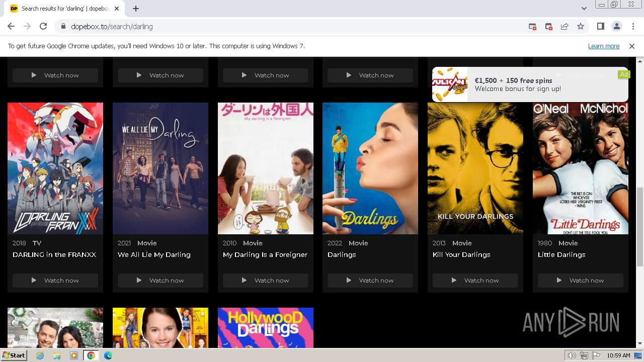644x362 pixels.
Task: Open the Action Center flag icon
Action: [x=595, y=355]
